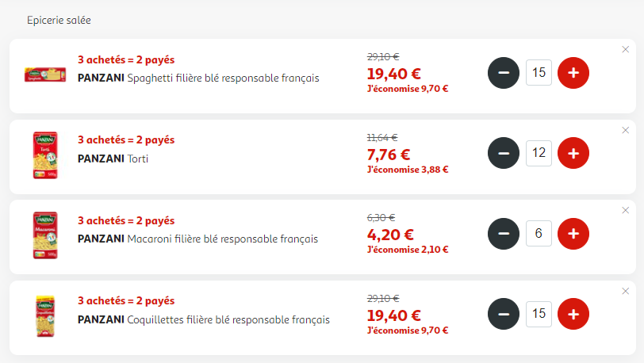
Task: Open PANZANI Macaroni product name link
Action: coord(197,239)
